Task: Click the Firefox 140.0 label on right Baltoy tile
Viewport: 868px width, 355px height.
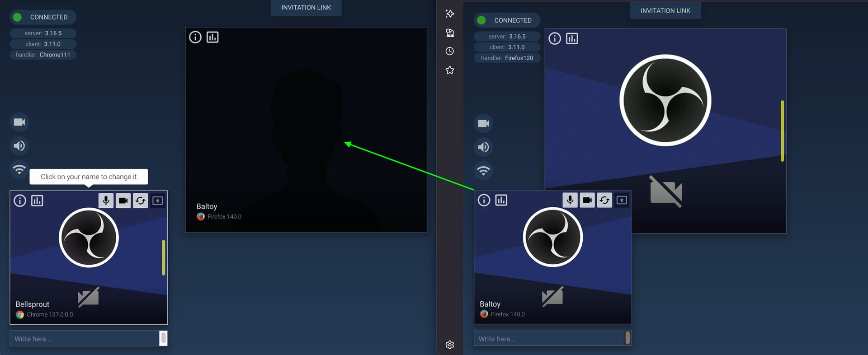Action: tap(508, 314)
